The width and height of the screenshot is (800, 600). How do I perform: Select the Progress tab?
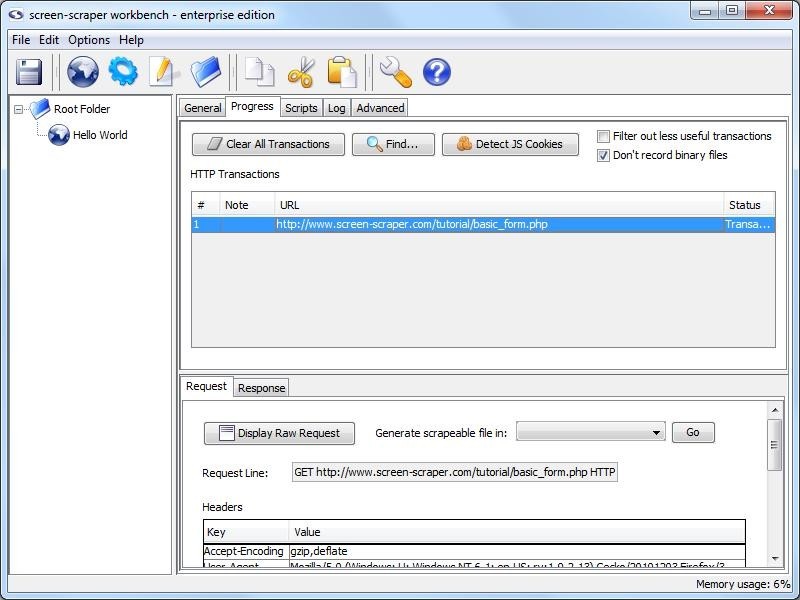tap(252, 106)
